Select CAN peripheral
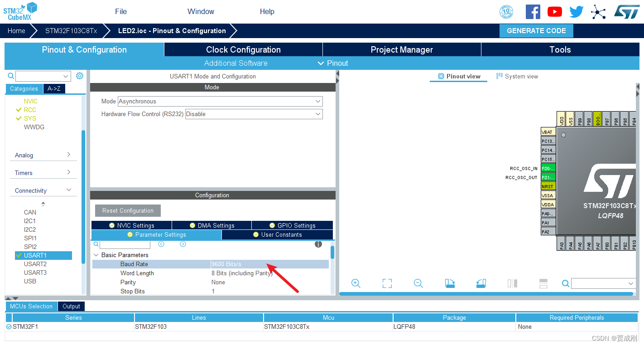 30,212
